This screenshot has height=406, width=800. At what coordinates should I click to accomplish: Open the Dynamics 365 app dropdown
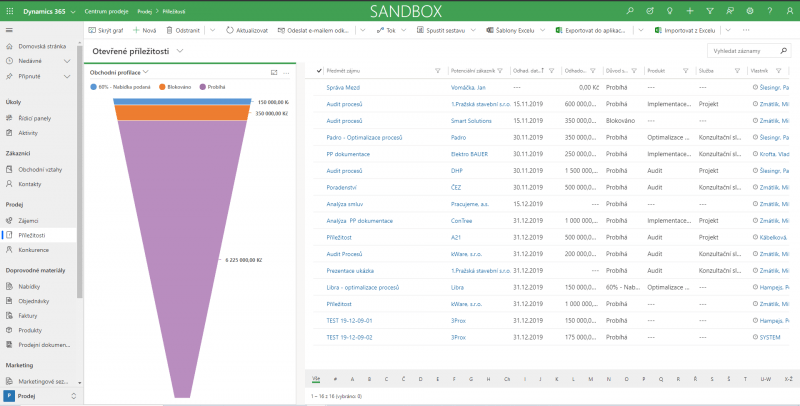tap(72, 11)
